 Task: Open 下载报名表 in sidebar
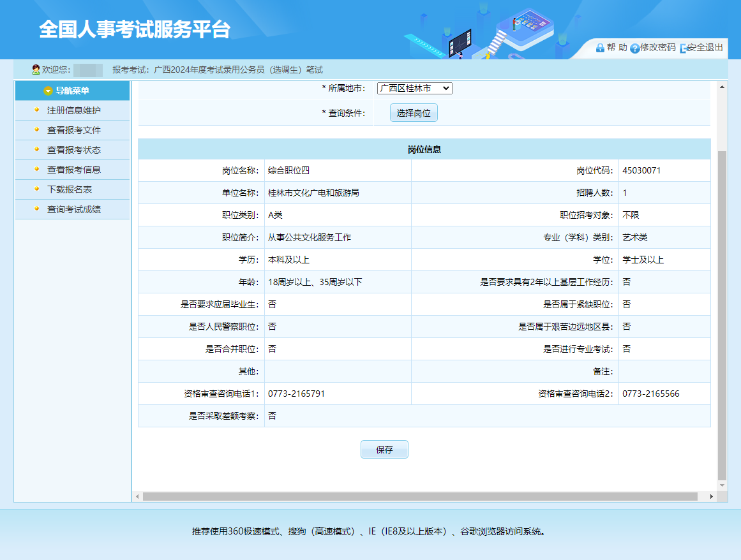(x=70, y=189)
